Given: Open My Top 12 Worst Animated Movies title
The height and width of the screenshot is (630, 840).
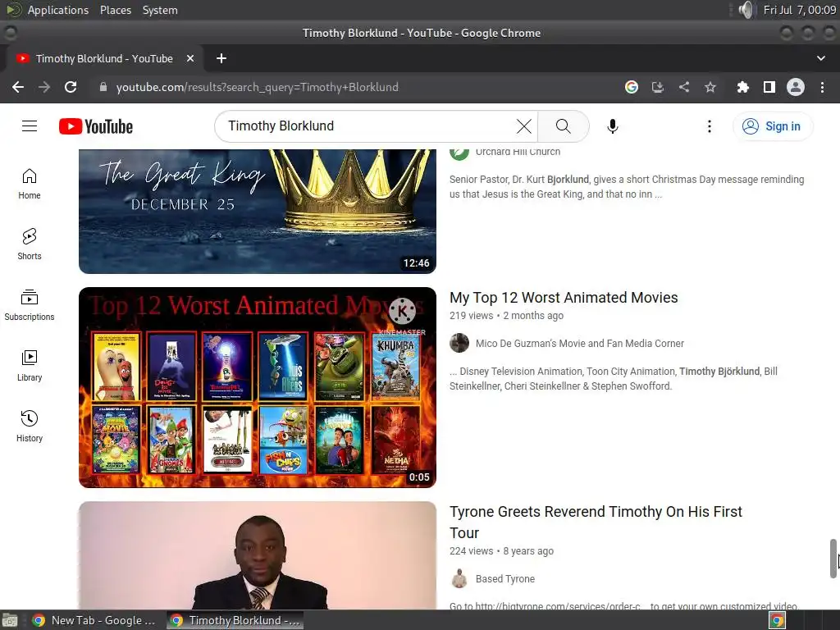Looking at the screenshot, I should pos(564,298).
